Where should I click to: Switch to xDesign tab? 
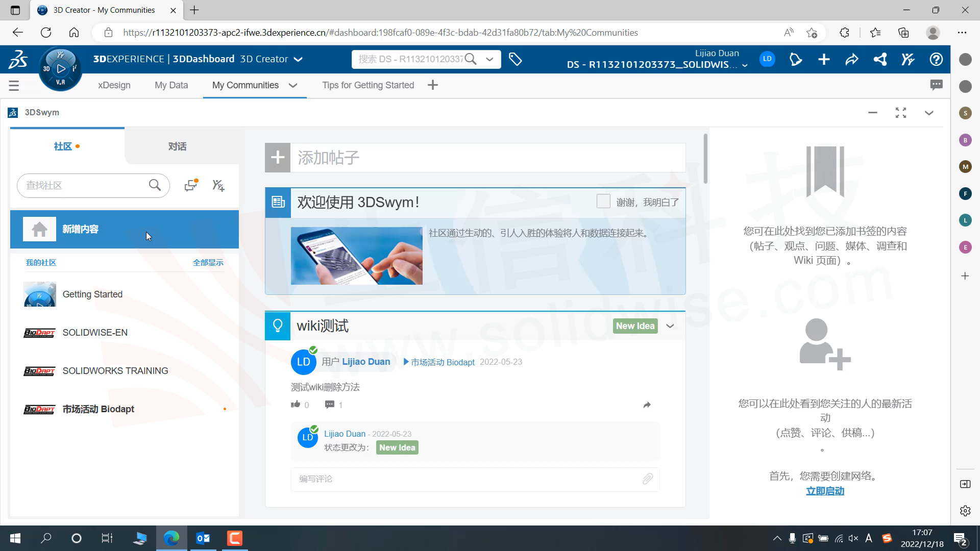click(114, 85)
